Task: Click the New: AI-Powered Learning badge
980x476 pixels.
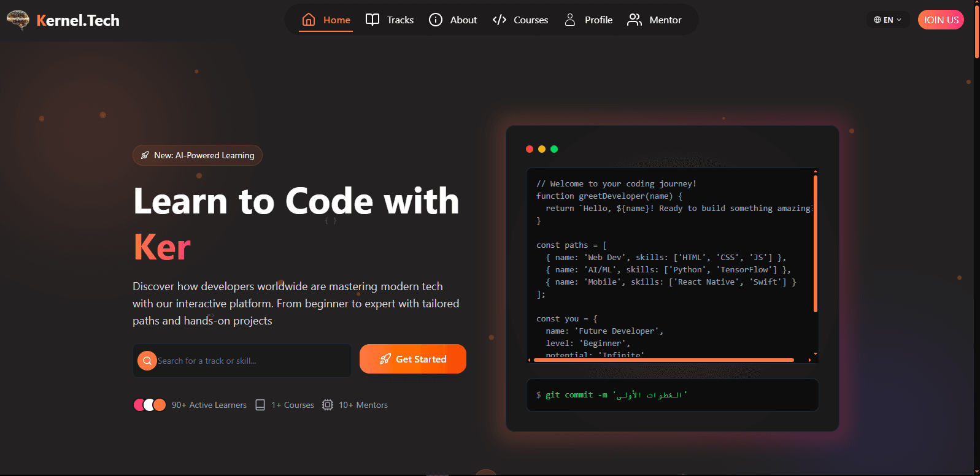Action: (198, 155)
